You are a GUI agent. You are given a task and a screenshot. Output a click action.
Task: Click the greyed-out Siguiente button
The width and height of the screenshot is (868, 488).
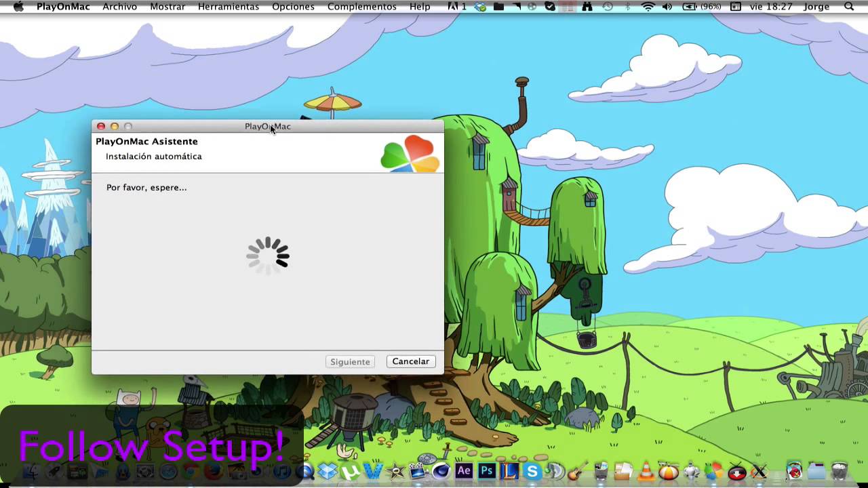pos(350,361)
